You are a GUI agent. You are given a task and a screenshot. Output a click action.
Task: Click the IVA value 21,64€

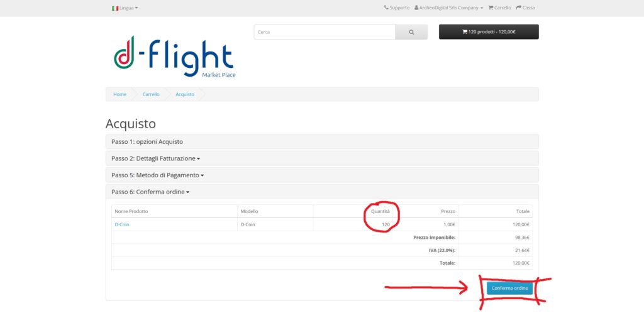[x=523, y=250]
